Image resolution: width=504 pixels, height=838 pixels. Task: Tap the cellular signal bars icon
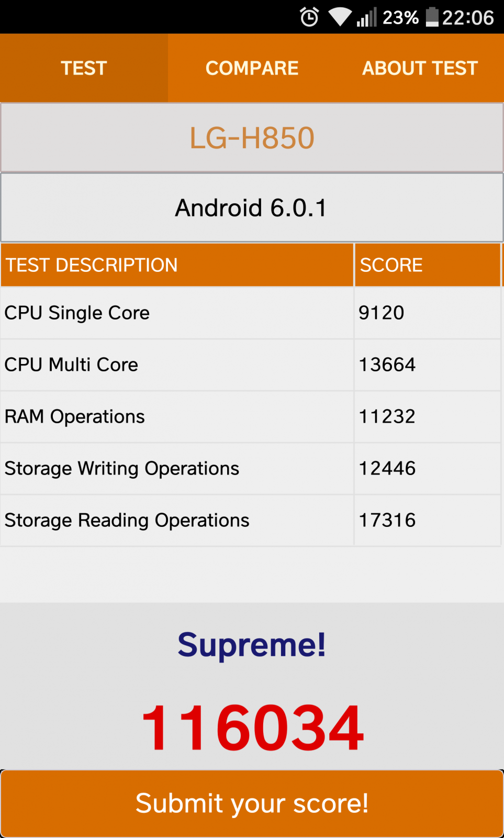pyautogui.click(x=367, y=17)
